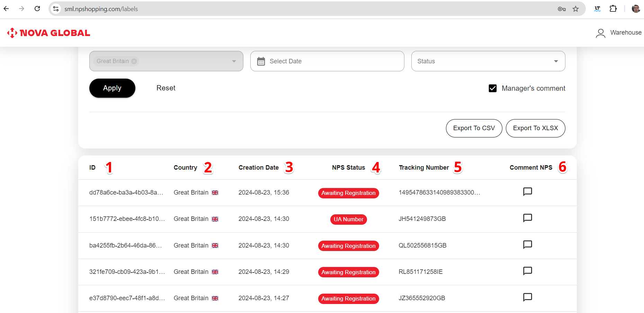Click the Comment NPS column header

[531, 168]
